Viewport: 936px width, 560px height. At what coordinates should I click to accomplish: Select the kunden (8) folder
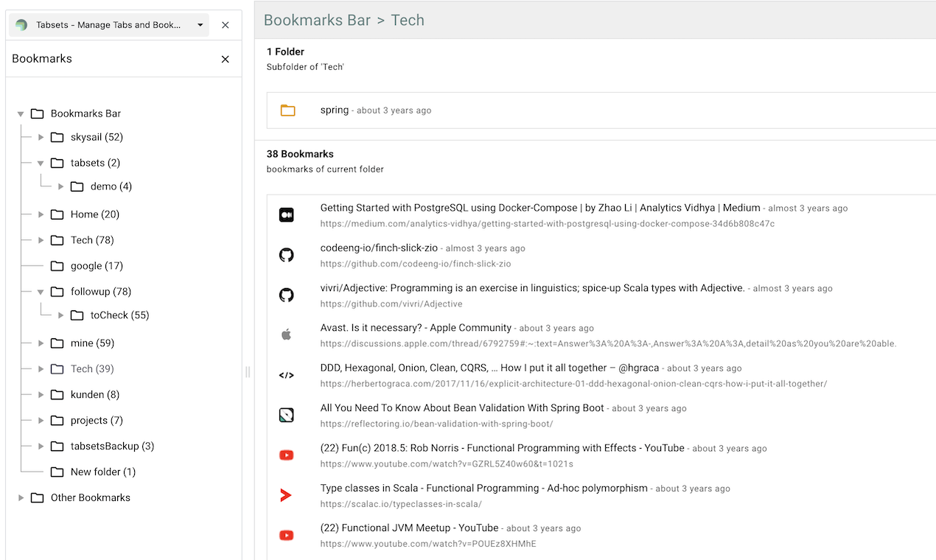[x=94, y=395]
